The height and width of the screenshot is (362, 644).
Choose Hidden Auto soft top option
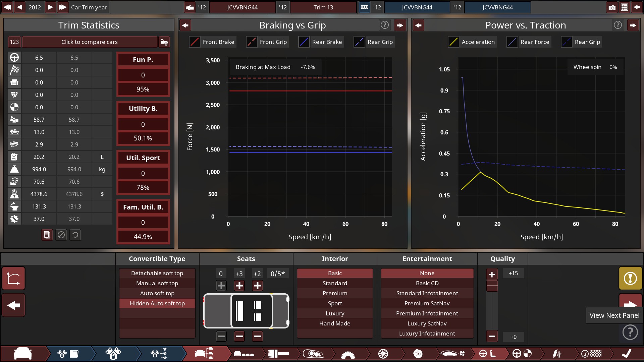157,303
